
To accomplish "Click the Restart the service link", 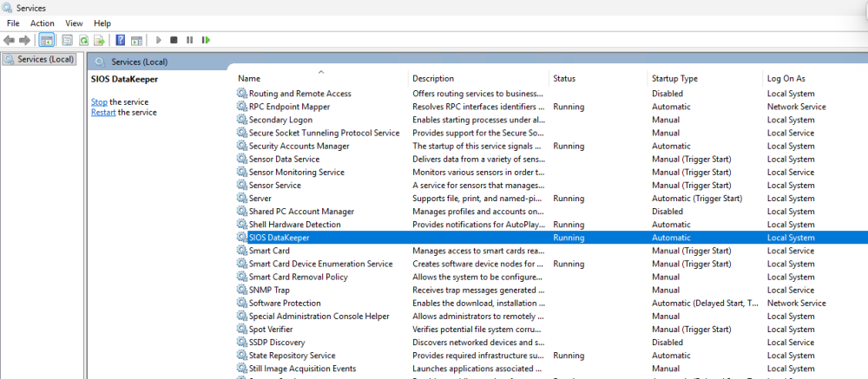I will (103, 113).
